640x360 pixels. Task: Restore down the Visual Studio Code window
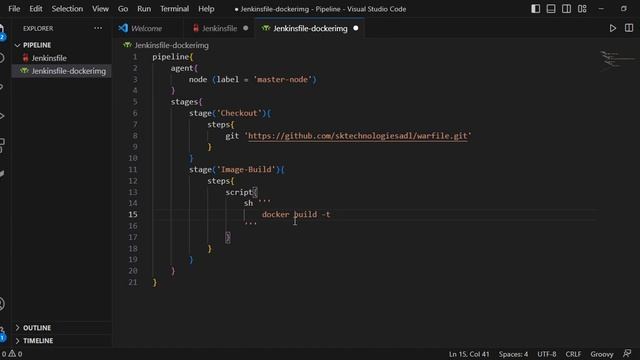(x=624, y=9)
